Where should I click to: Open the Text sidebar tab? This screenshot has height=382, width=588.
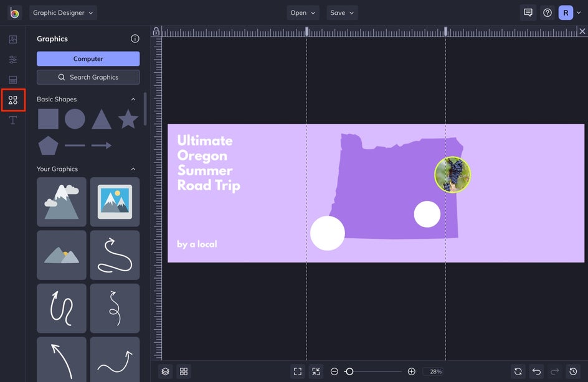click(12, 120)
